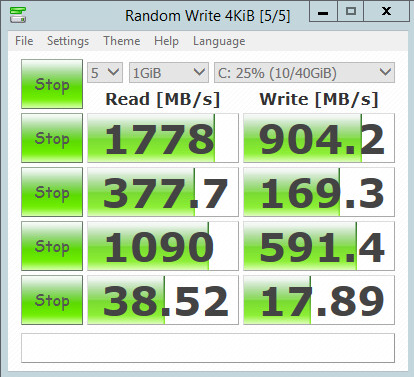Click the 591.4 write result bar

coord(319,246)
